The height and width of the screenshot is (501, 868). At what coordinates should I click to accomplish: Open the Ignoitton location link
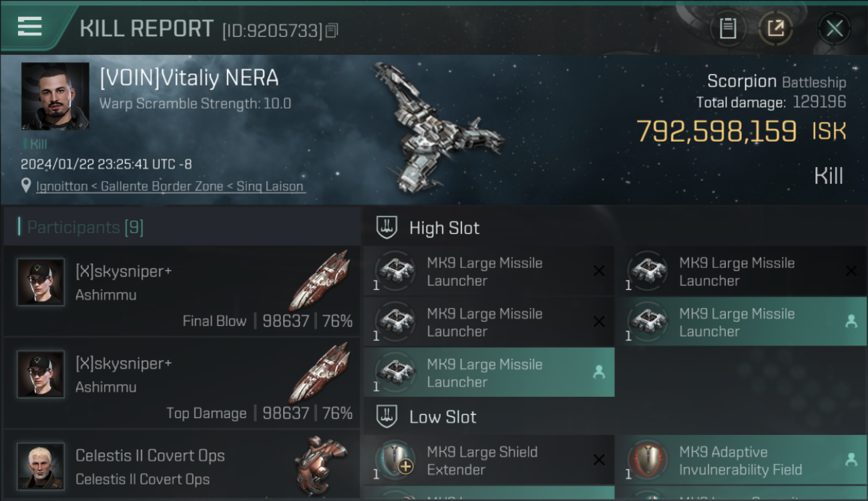pyautogui.click(x=62, y=186)
